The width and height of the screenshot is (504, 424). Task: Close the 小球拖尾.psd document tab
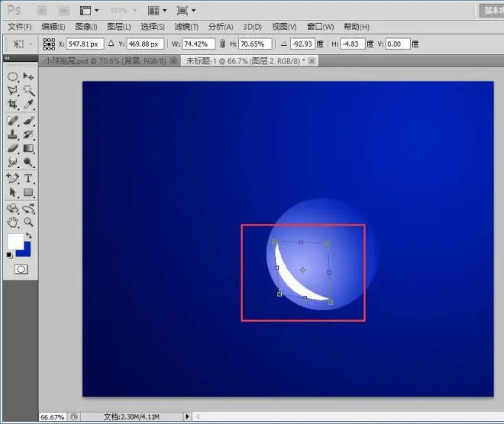[x=173, y=60]
